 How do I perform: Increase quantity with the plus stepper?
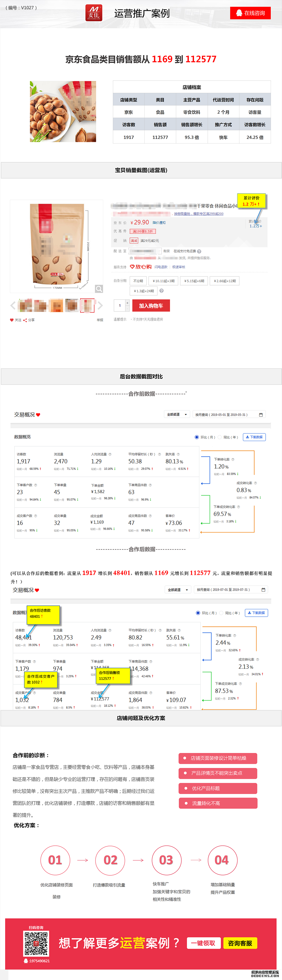tap(127, 303)
